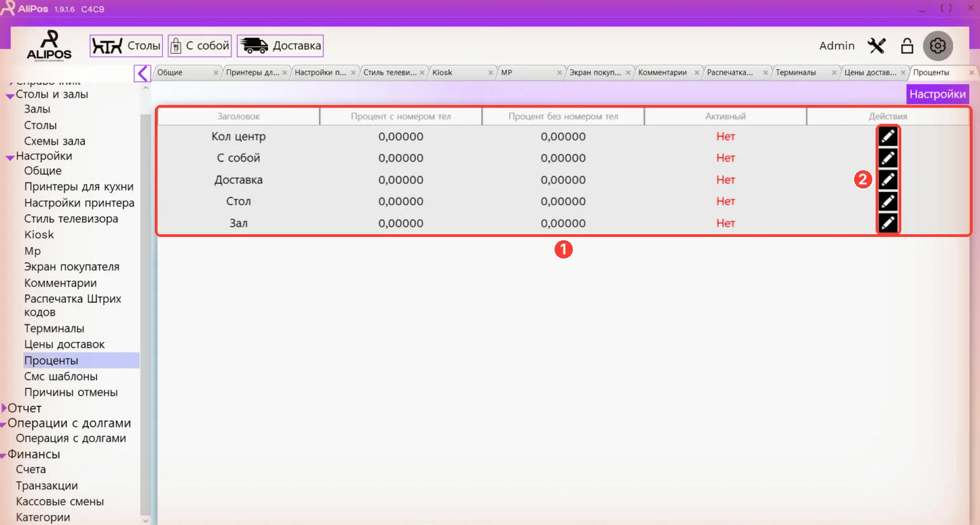Collapse the sidebar with the purple chevron

(143, 73)
